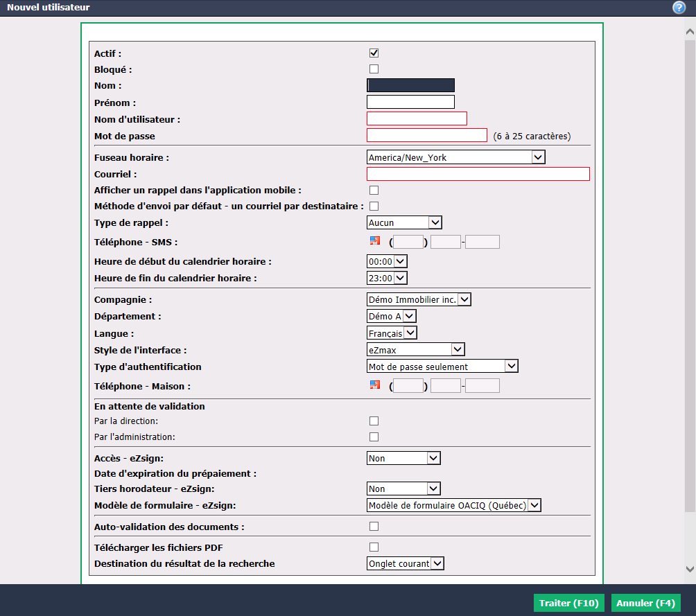Enable the Bloqué checkbox
The height and width of the screenshot is (616, 696).
tap(374, 69)
